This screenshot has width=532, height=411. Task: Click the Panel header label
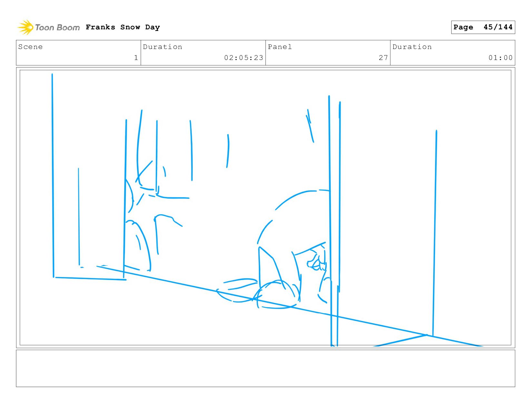coord(280,47)
